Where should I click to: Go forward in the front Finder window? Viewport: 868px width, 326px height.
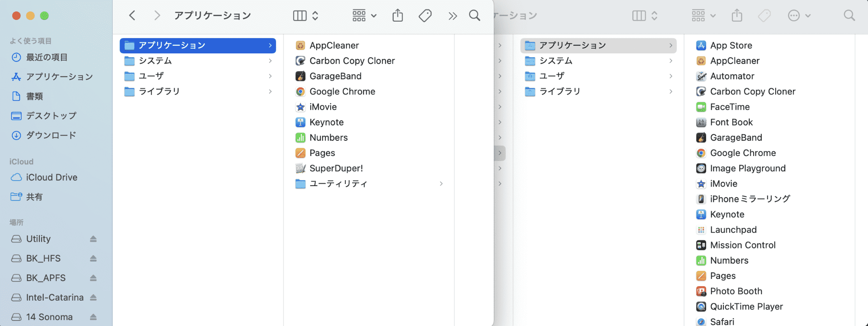point(157,16)
